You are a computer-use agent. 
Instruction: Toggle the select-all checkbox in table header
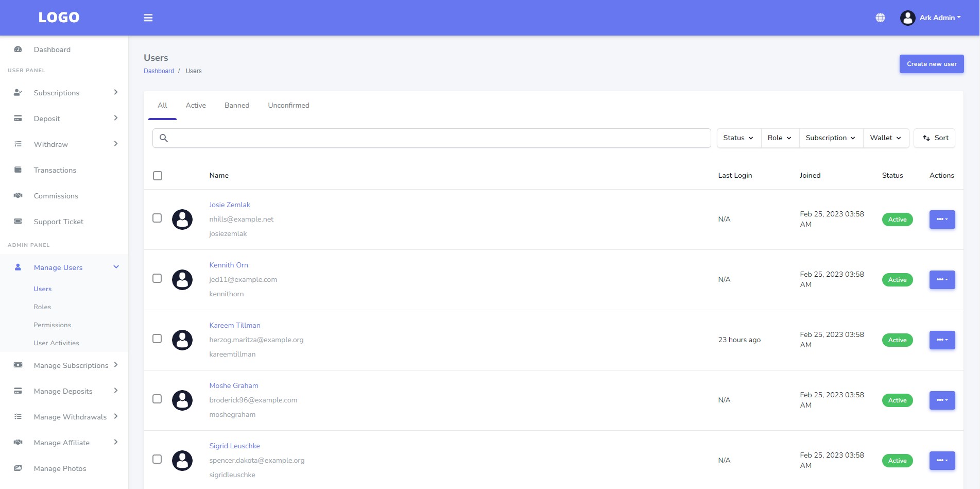(x=158, y=176)
